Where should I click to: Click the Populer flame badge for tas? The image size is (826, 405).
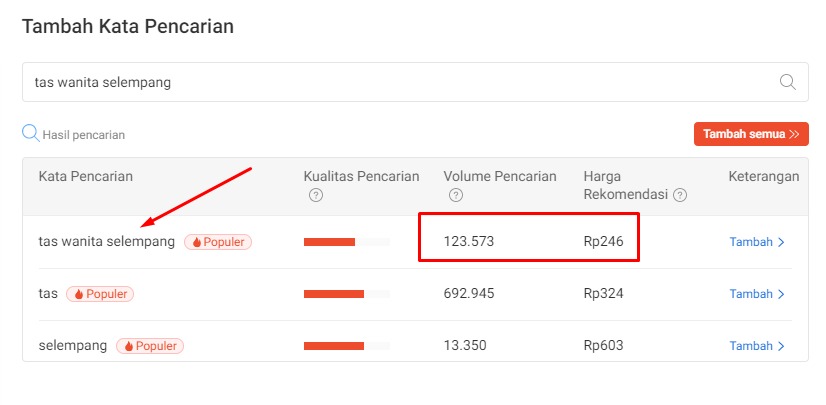pos(100,294)
